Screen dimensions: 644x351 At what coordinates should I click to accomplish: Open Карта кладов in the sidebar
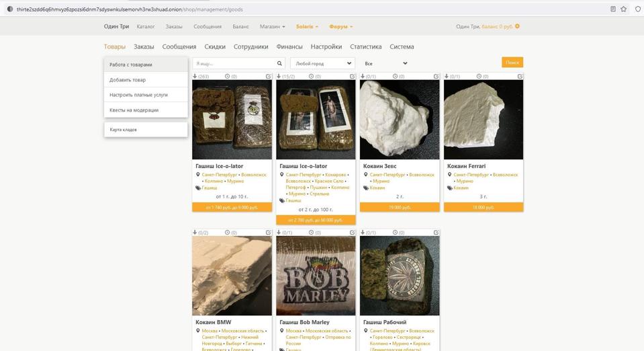pos(146,130)
